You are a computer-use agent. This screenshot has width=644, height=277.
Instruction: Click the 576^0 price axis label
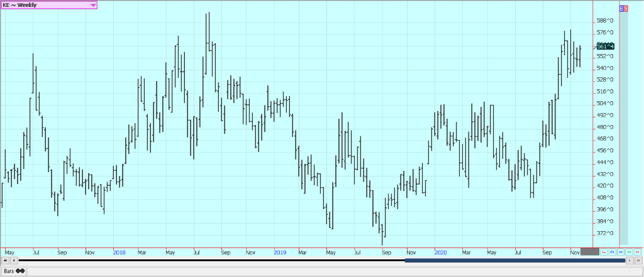[x=605, y=33]
